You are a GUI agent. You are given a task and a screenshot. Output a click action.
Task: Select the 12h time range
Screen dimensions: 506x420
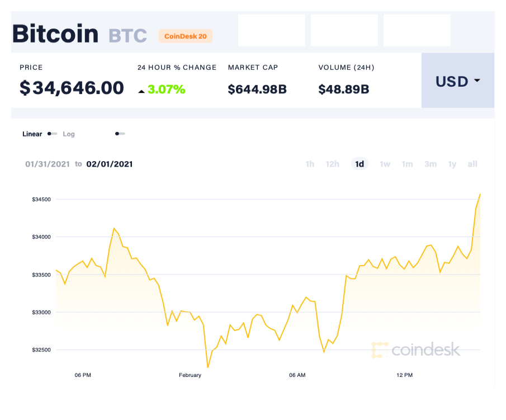click(x=333, y=164)
